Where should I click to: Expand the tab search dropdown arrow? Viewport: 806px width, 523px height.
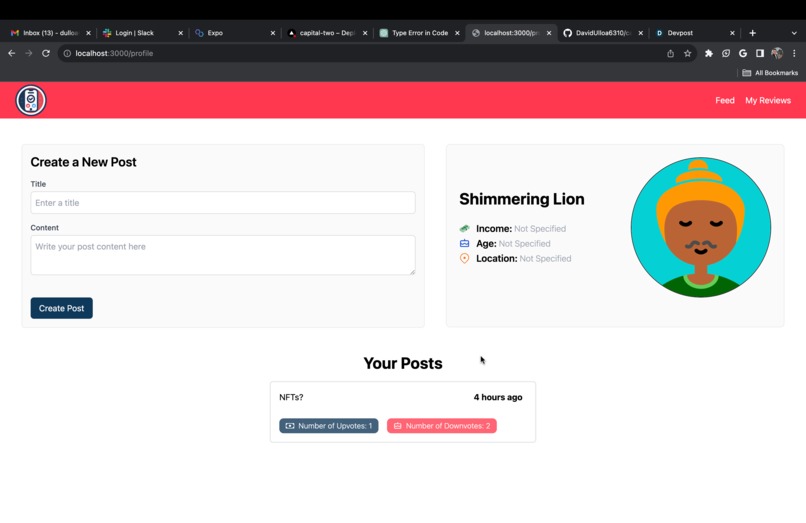794,33
